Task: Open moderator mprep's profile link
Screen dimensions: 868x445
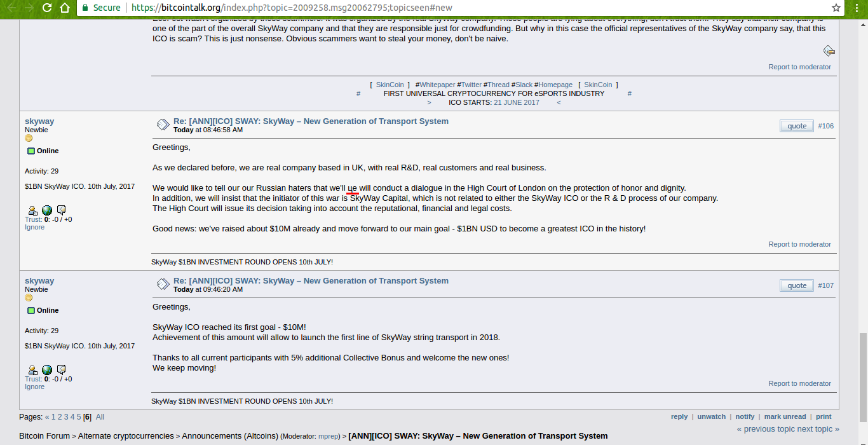Action: click(329, 437)
